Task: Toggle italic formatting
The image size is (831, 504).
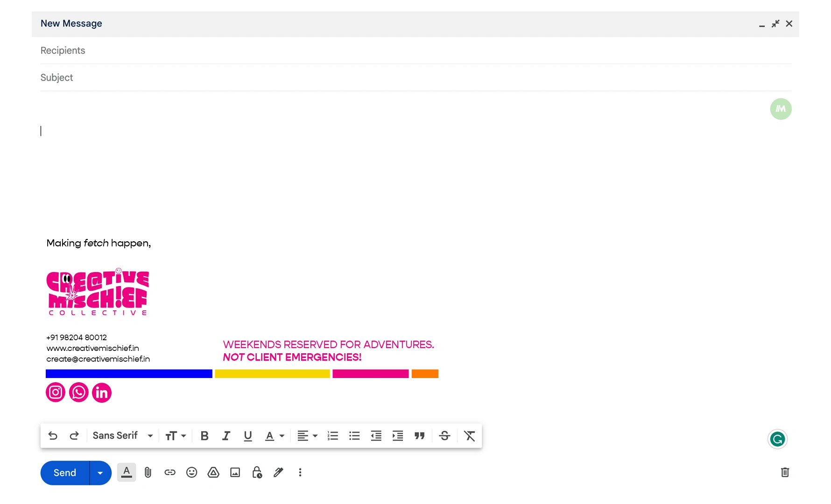Action: pos(226,436)
